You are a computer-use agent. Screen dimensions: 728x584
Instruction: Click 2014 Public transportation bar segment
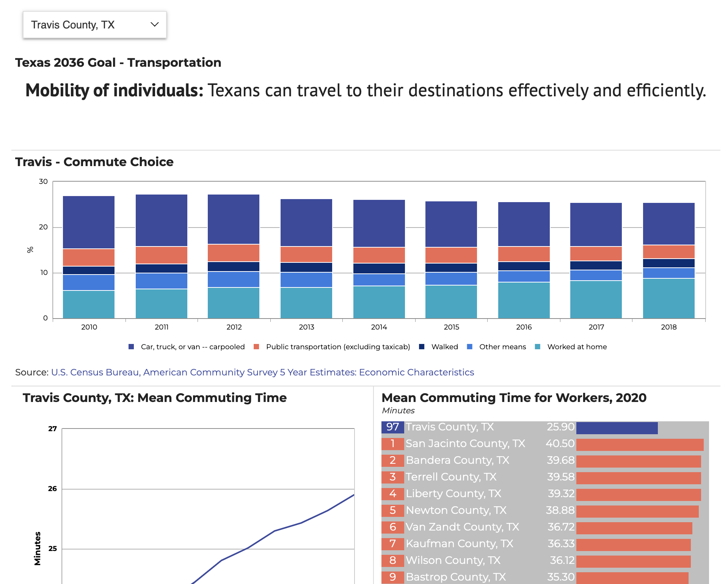379,255
